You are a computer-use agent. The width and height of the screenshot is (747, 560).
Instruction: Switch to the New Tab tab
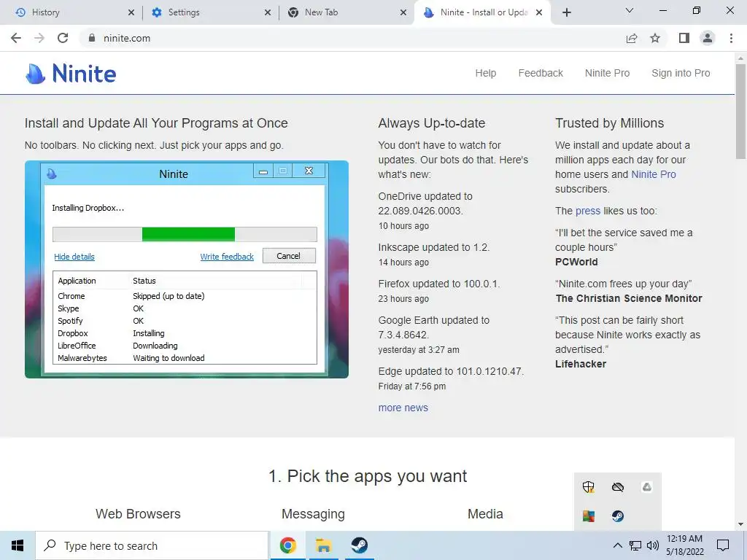[x=347, y=12]
